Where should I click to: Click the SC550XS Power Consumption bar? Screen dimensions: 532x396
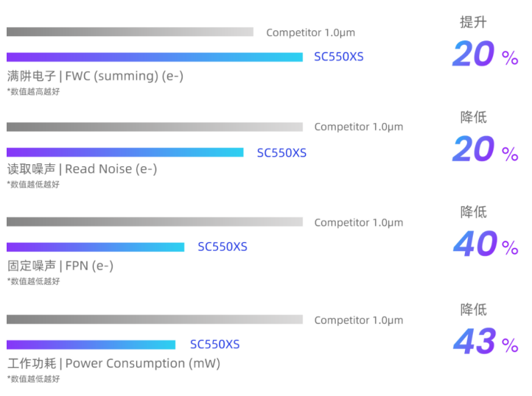(91, 344)
